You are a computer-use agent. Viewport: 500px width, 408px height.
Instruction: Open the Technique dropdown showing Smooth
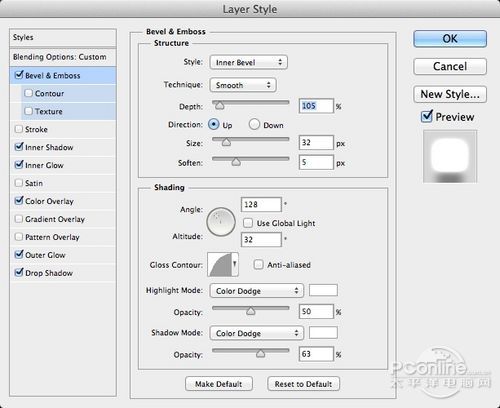(x=243, y=85)
